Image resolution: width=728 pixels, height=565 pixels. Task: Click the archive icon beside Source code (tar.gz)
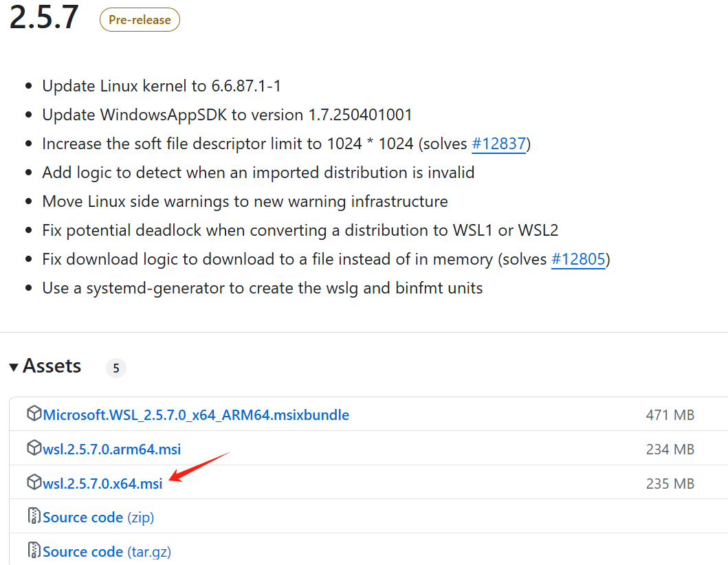[x=34, y=551]
